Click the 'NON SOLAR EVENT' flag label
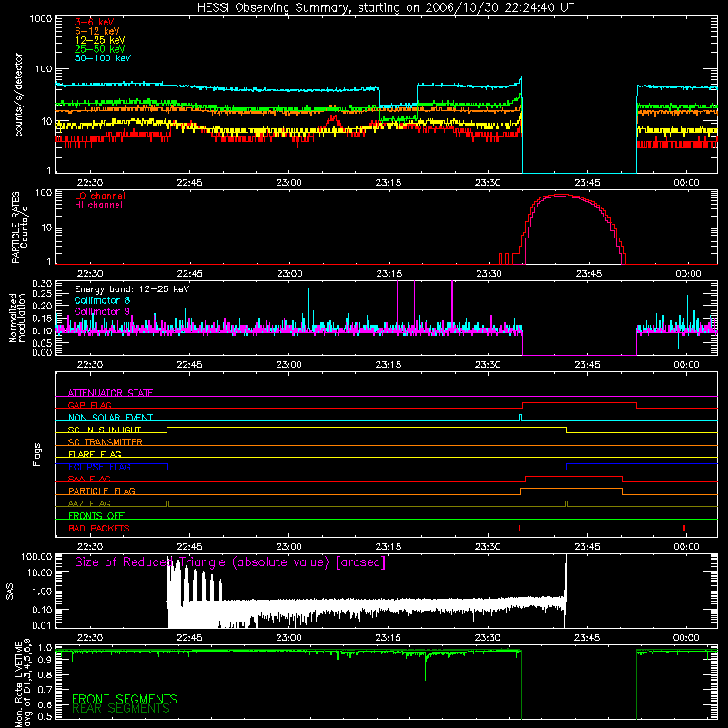This screenshot has height=728, width=728. pos(110,418)
